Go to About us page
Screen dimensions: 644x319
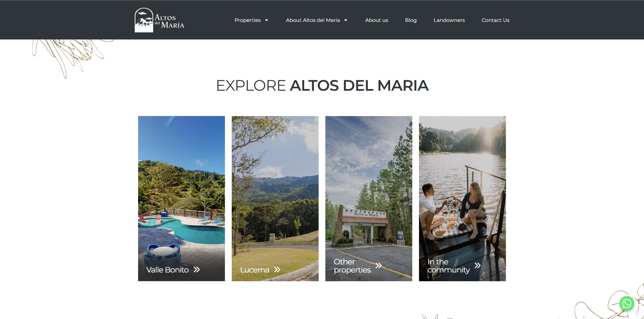377,20
